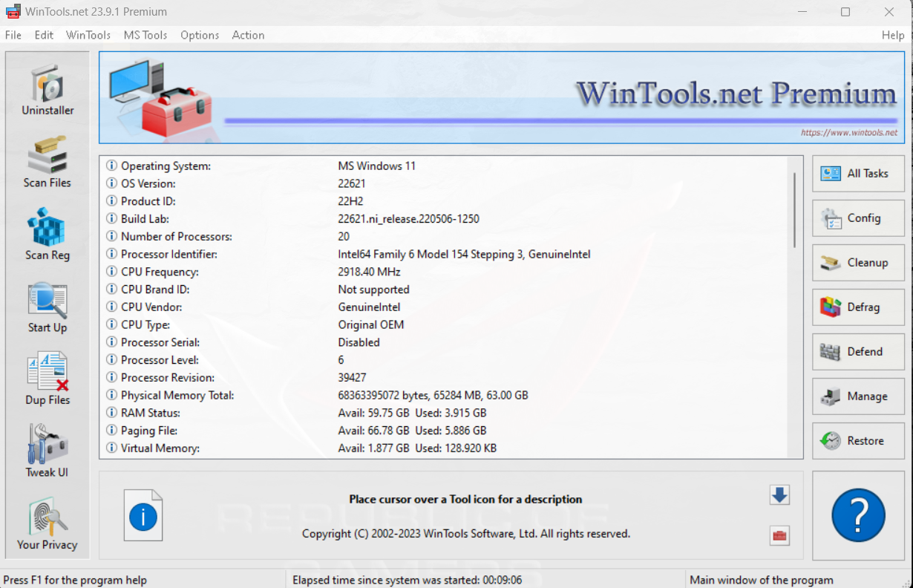Open the Your Privacy tool

48,524
